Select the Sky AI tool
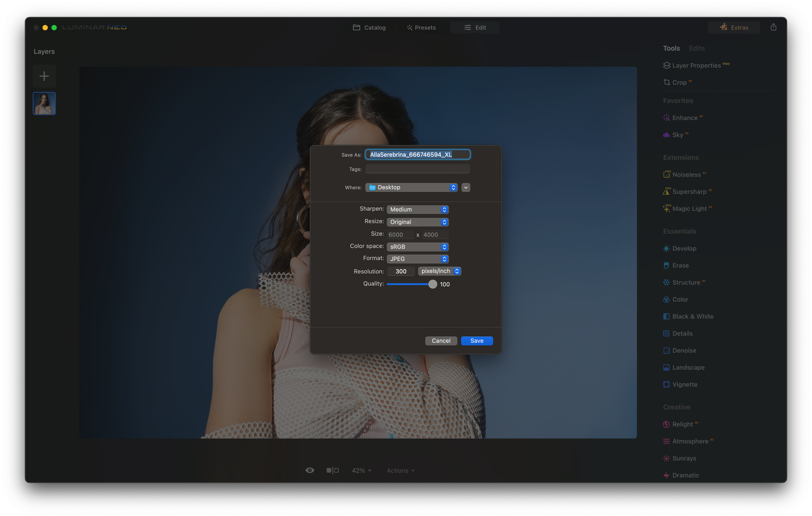 click(x=679, y=134)
